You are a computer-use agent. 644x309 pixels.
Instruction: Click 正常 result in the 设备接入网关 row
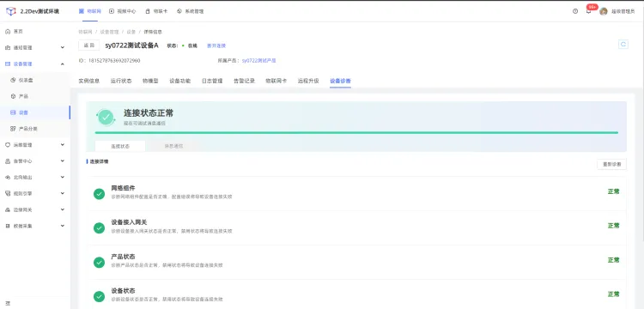[x=614, y=225]
